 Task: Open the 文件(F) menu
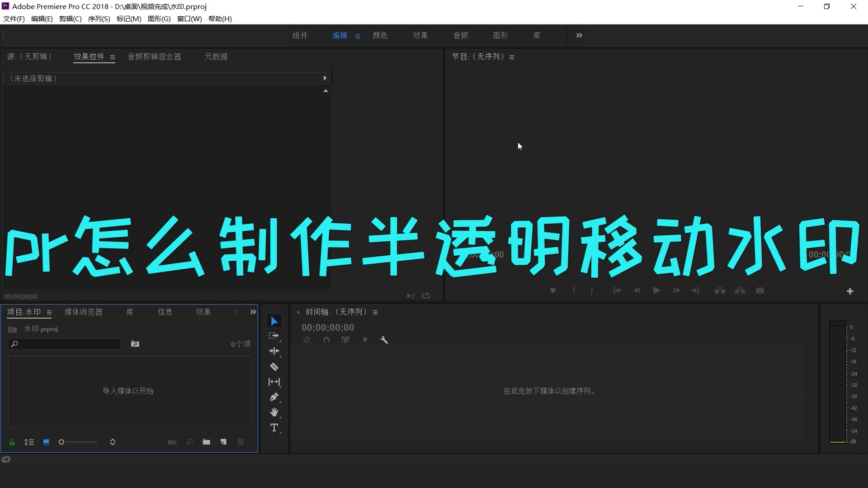coord(14,19)
